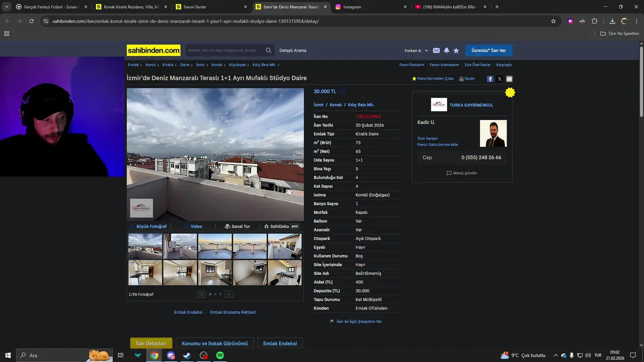Open the Tüm Yer İşaretleri bookmarks folder
Viewport: 644px width, 362px height.
pos(619,33)
